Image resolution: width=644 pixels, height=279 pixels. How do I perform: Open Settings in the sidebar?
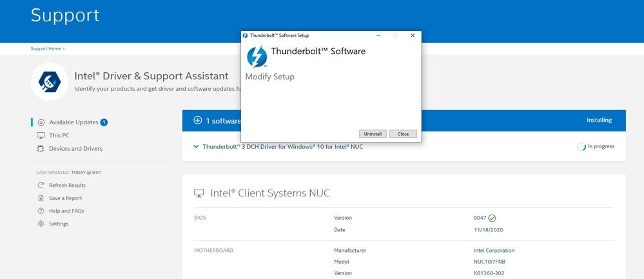click(x=59, y=224)
